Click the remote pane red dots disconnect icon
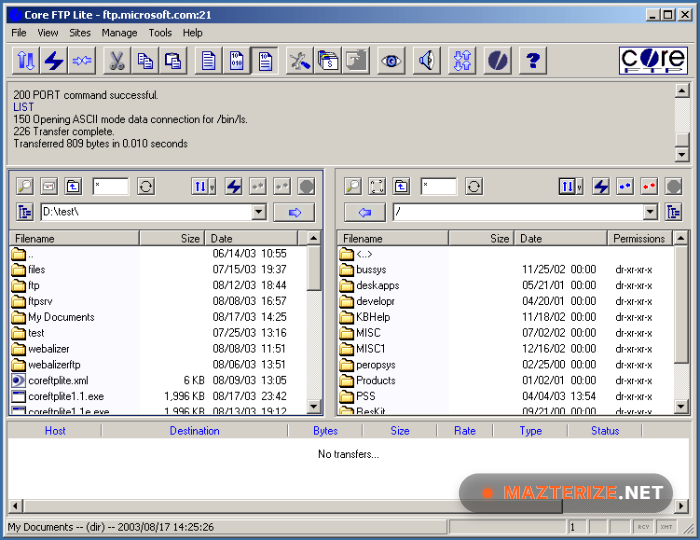The height and width of the screenshot is (540, 700). [649, 186]
